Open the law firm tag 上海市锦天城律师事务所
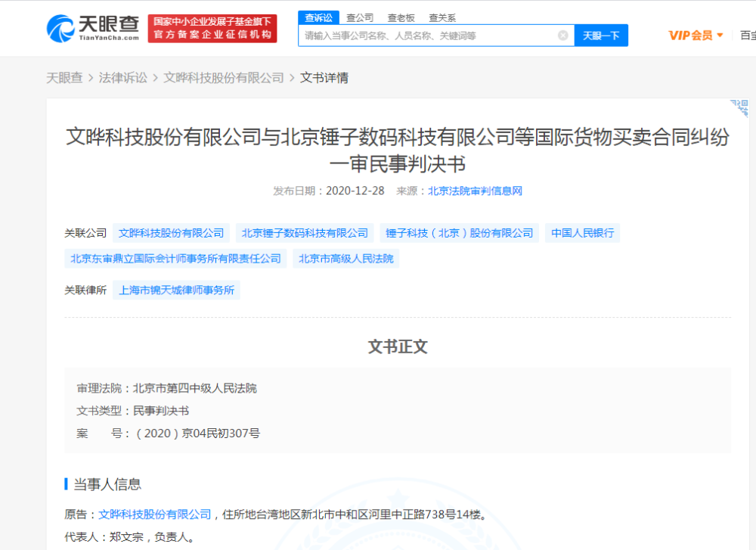 tap(176, 290)
